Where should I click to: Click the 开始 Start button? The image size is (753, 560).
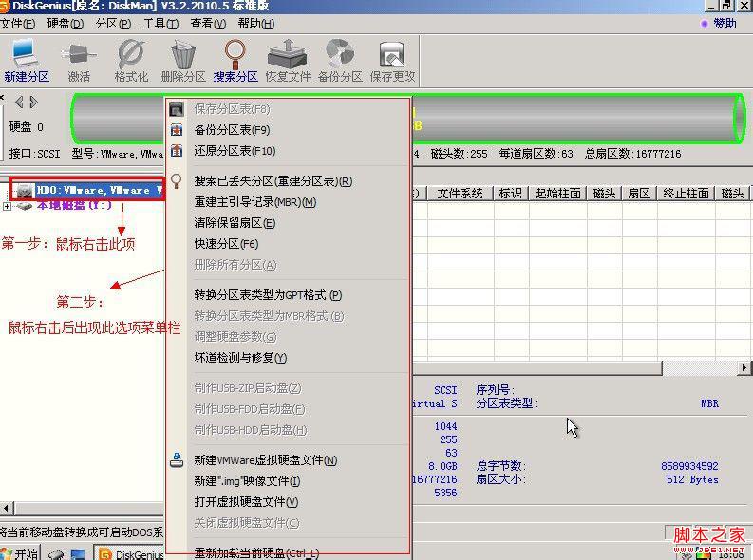19,552
